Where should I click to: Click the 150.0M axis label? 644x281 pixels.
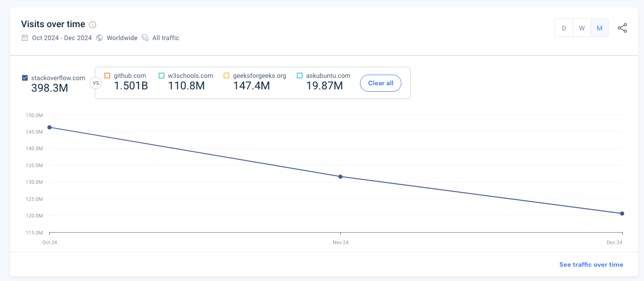point(34,115)
